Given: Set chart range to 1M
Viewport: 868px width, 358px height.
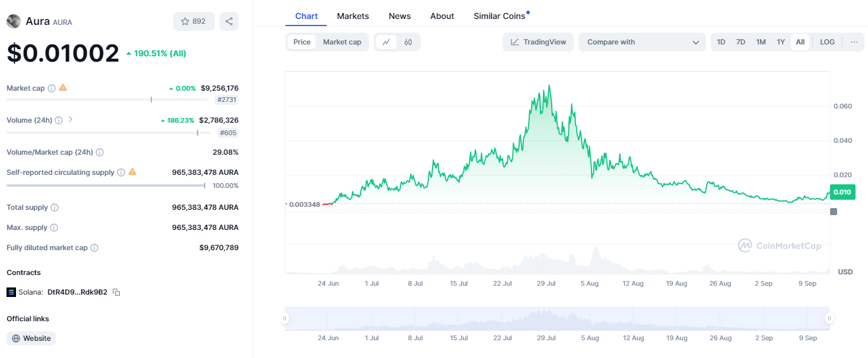Looking at the screenshot, I should (x=761, y=42).
